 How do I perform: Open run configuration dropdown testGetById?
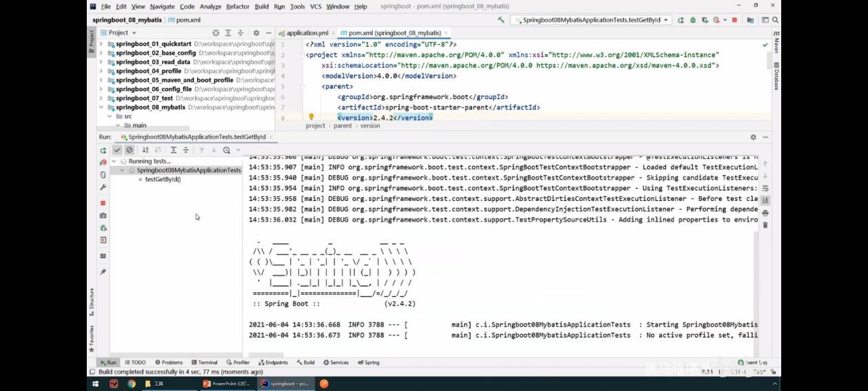click(x=591, y=20)
